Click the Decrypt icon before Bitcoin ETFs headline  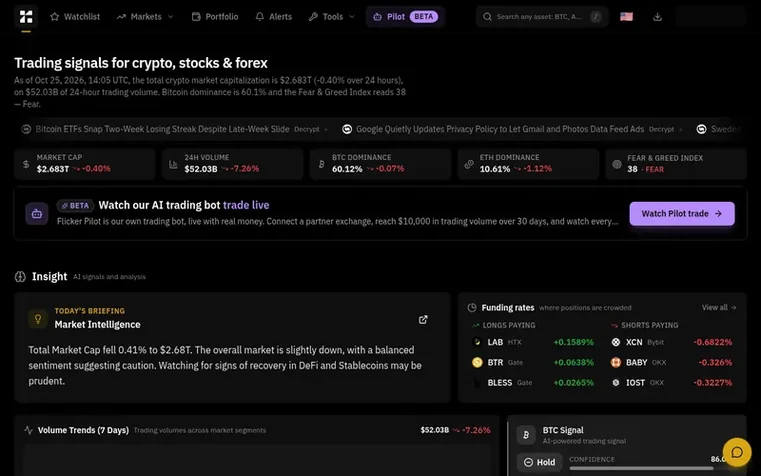click(x=26, y=129)
